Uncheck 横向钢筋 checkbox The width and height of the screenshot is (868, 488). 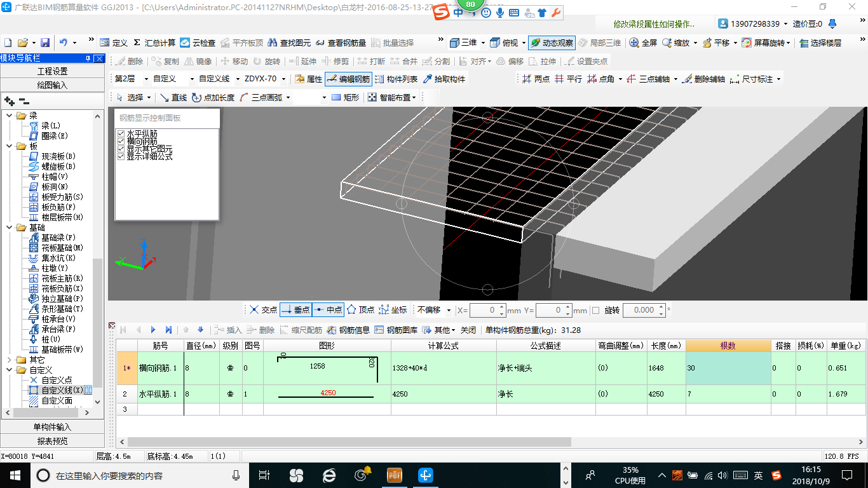pos(121,141)
